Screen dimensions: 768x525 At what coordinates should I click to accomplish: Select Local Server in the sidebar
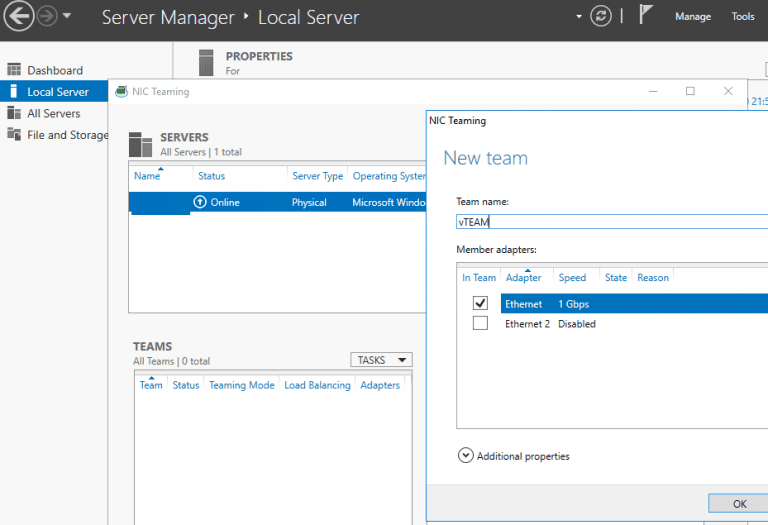pos(54,92)
